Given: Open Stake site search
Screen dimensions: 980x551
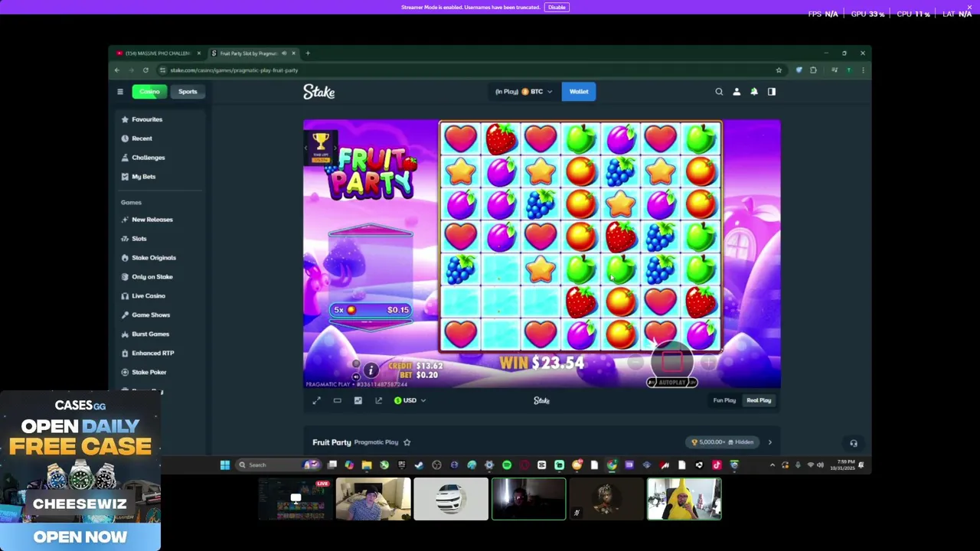Looking at the screenshot, I should point(719,92).
